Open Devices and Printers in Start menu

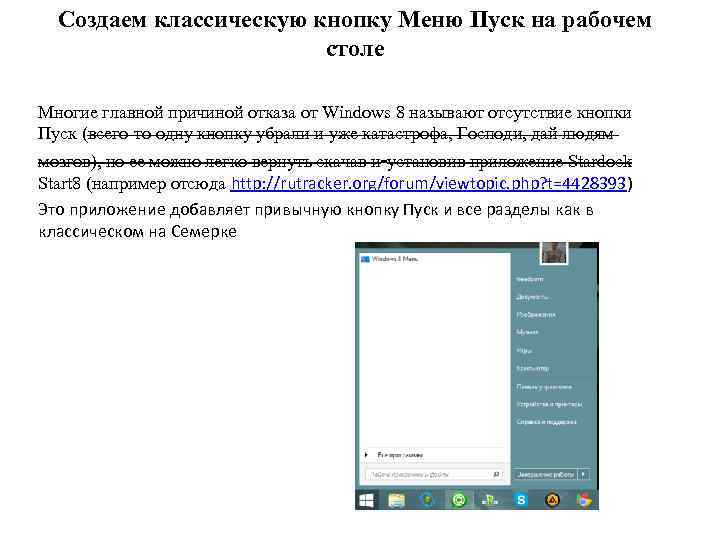549,404
